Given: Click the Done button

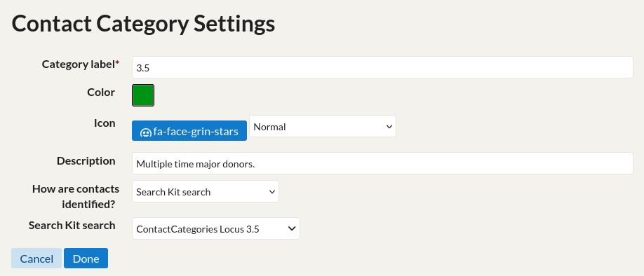Looking at the screenshot, I should (86, 258).
